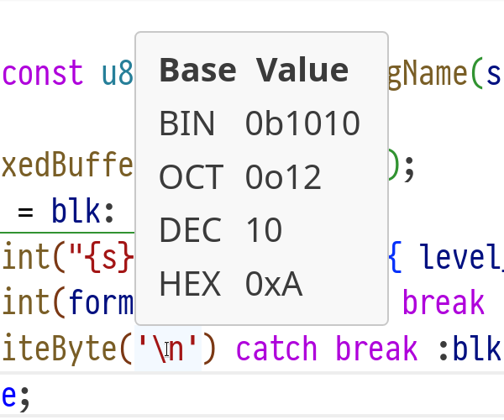Click the 'DEC' row label

pos(191,230)
